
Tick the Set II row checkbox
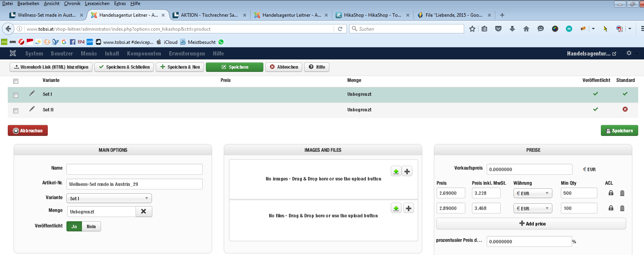(x=16, y=111)
